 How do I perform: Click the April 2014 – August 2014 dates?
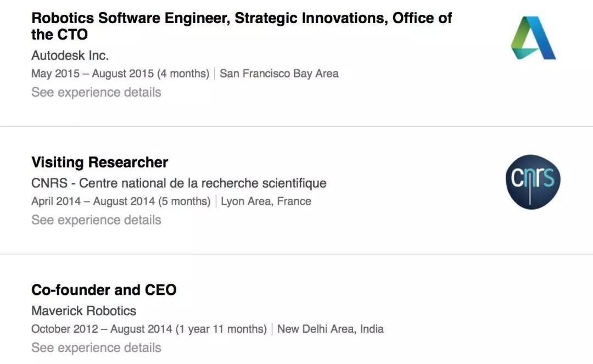tap(93, 201)
